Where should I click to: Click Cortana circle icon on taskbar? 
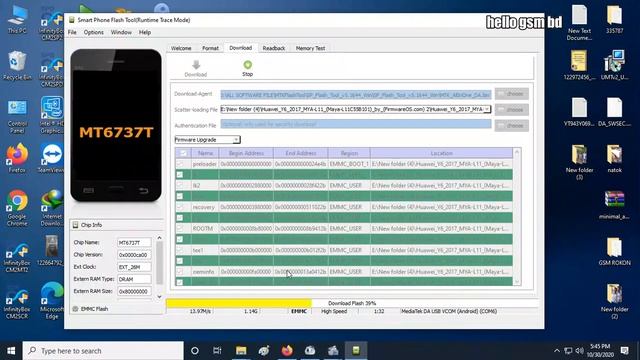pyautogui.click(x=195, y=351)
